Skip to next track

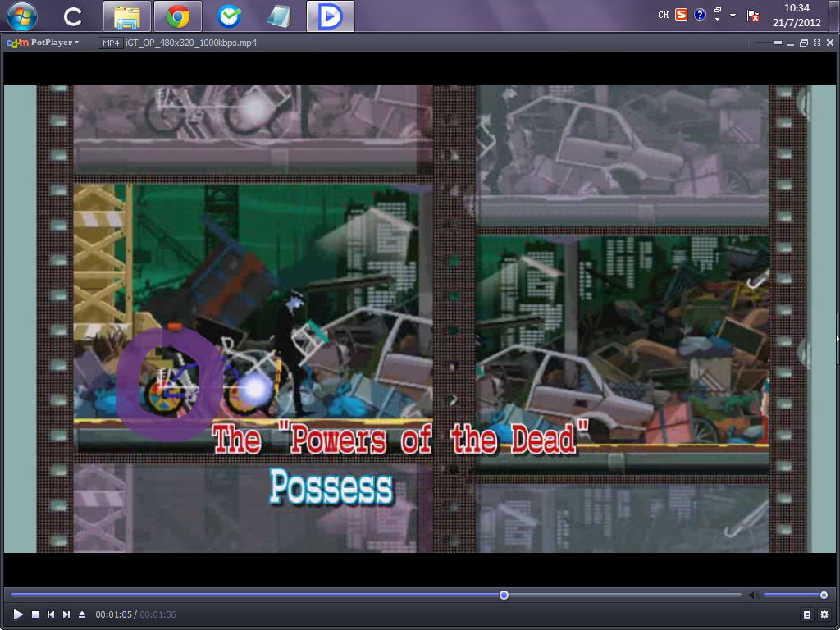pos(66,614)
